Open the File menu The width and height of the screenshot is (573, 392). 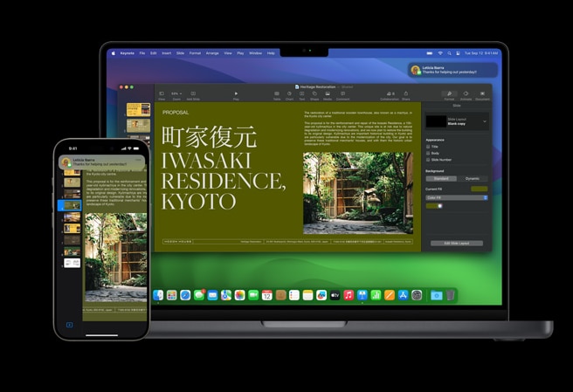[x=142, y=53]
